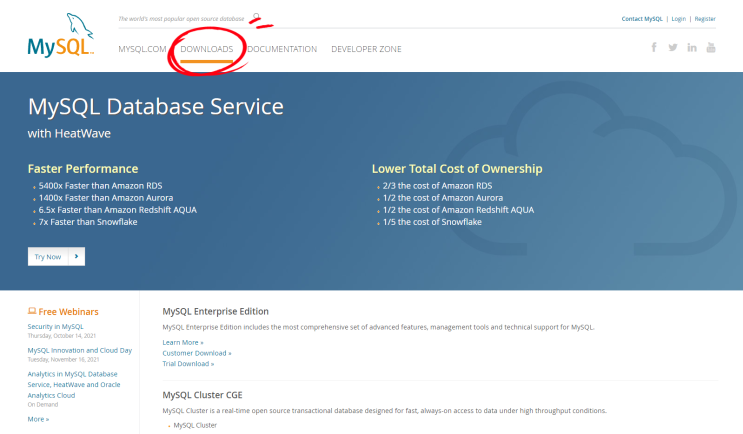Click 'Thursday, October 14, 2021' date text

coord(62,335)
